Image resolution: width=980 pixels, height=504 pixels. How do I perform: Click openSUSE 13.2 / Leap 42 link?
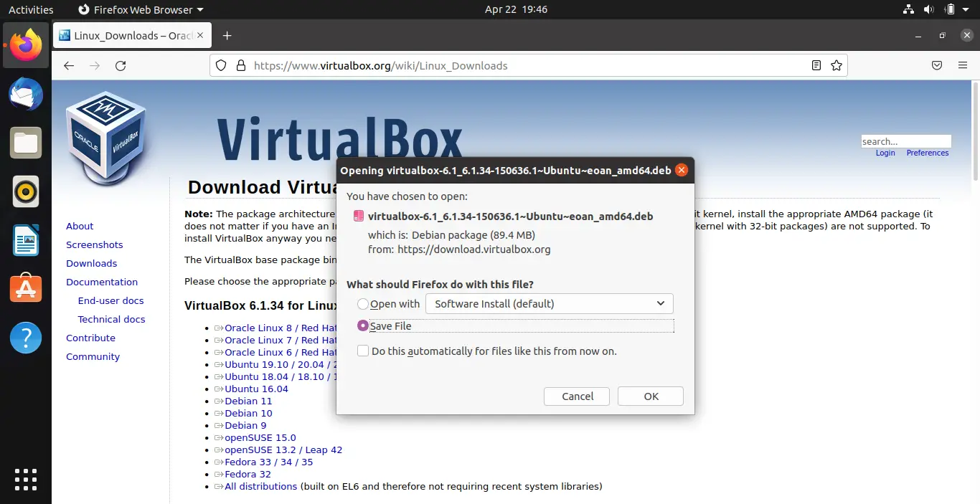point(283,450)
